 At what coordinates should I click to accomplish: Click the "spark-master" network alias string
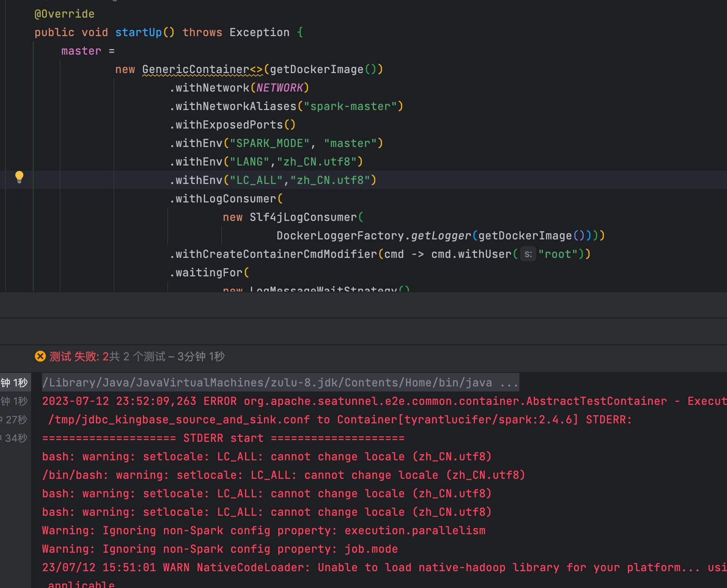(x=350, y=106)
